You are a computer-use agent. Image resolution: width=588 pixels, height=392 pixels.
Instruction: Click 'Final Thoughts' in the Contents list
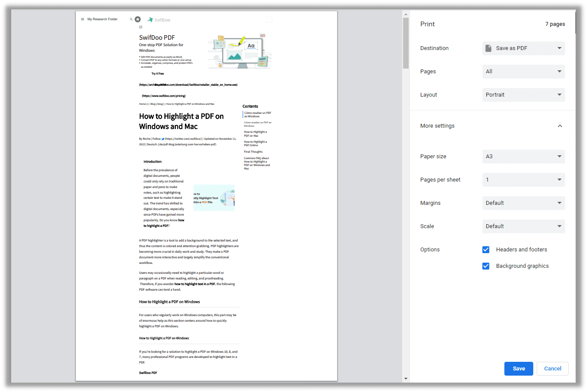coord(253,152)
